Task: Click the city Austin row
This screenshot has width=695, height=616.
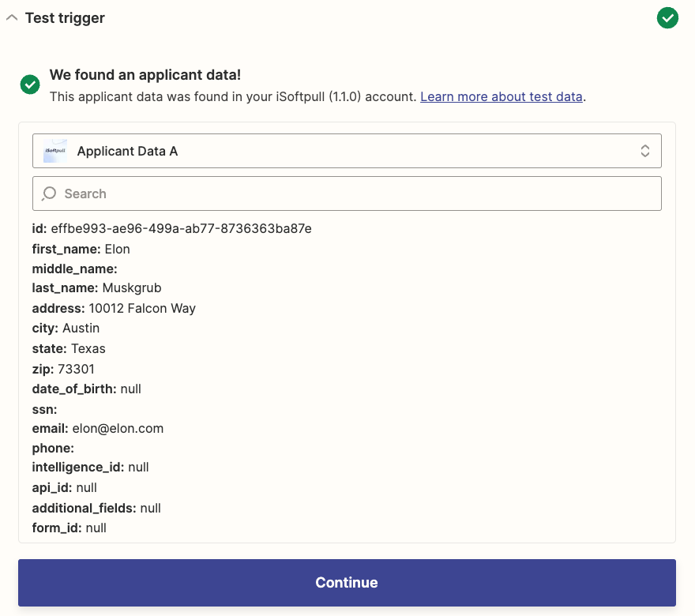Action: click(x=66, y=329)
